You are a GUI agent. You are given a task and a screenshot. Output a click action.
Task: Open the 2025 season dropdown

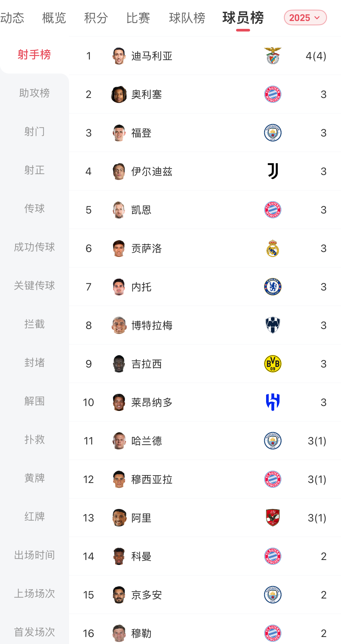tap(305, 18)
